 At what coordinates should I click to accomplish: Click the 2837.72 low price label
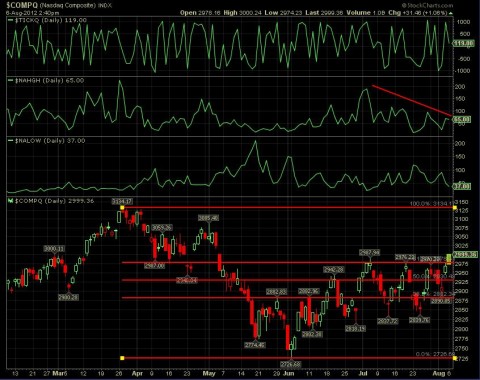388,321
